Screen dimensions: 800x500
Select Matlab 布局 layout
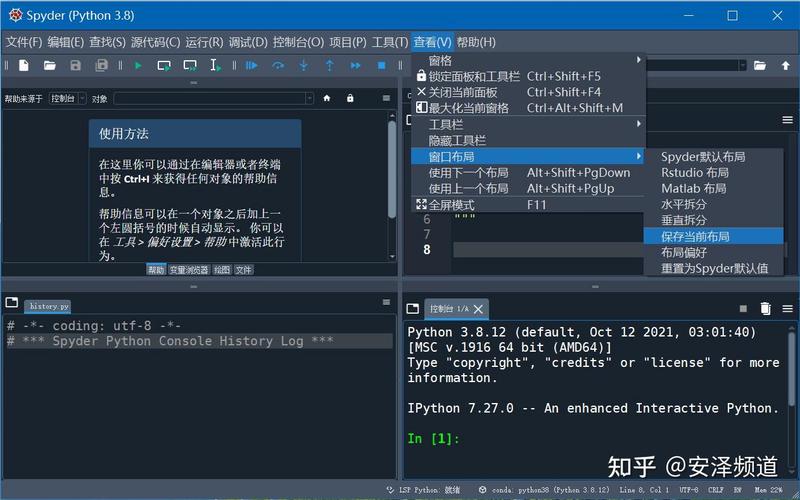(714, 188)
